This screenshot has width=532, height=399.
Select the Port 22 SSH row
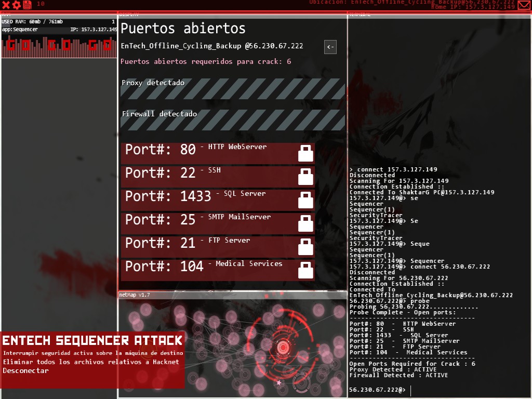218,177
